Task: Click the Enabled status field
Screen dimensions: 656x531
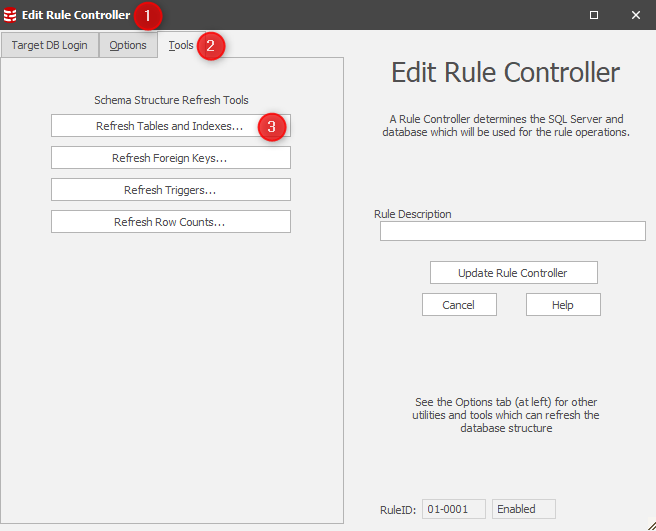Action: coord(523,509)
